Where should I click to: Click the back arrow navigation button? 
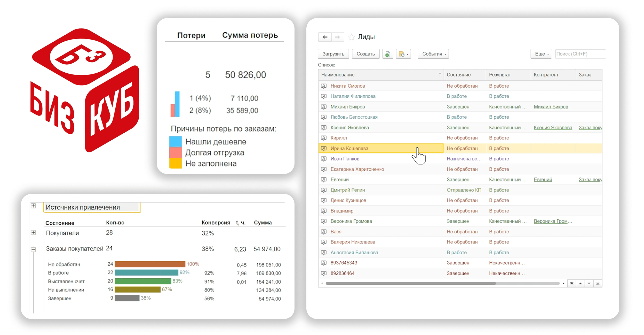[x=324, y=37]
